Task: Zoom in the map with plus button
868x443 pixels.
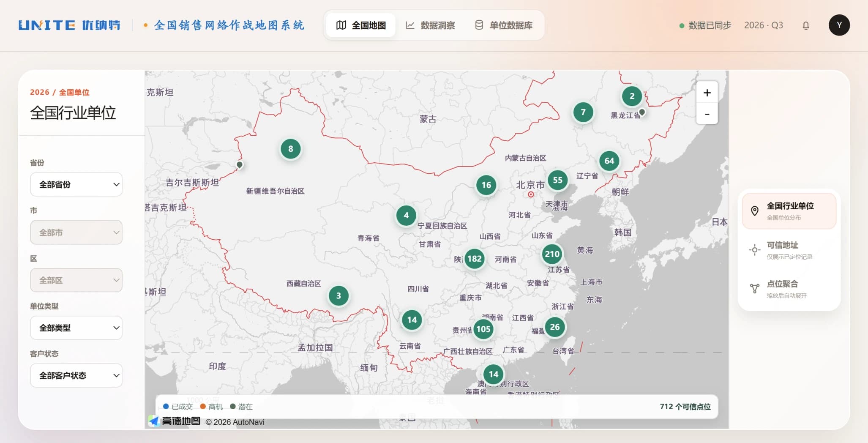Action: tap(707, 93)
